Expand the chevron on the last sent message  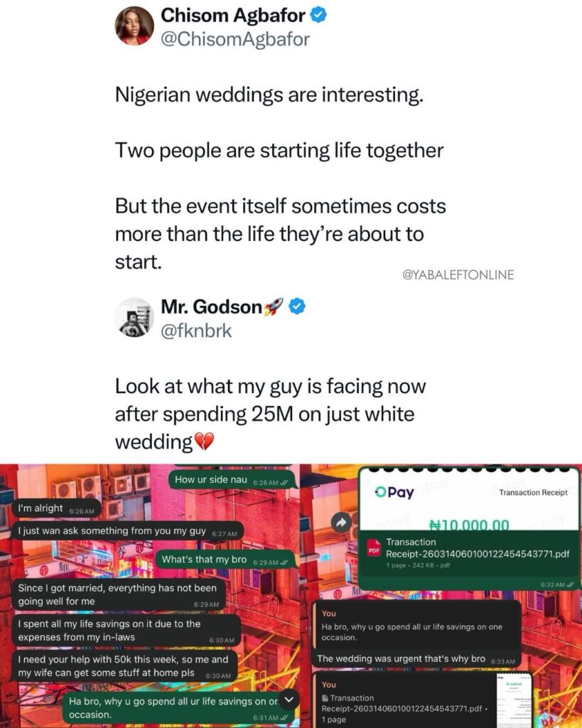click(289, 700)
